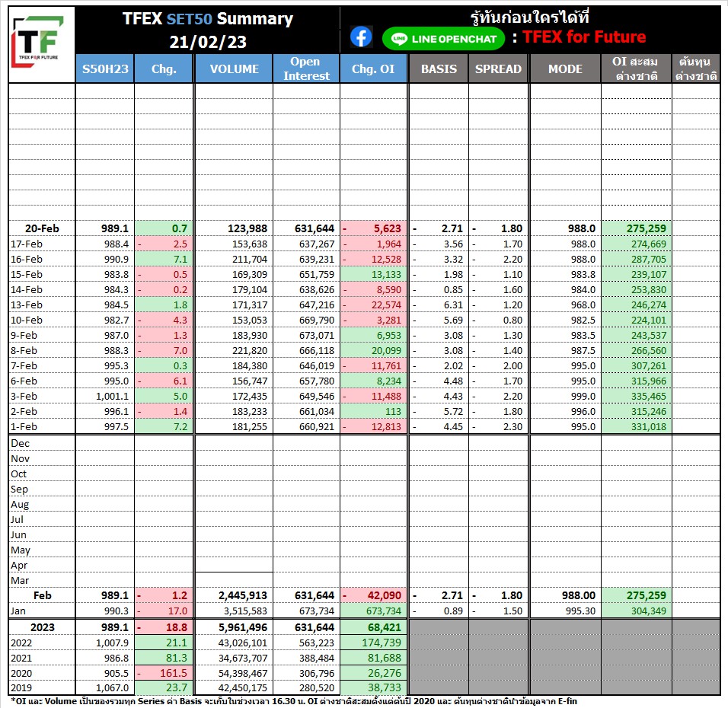The image size is (728, 708).
Task: Select foreign OI value 335,465
Action: (649, 396)
